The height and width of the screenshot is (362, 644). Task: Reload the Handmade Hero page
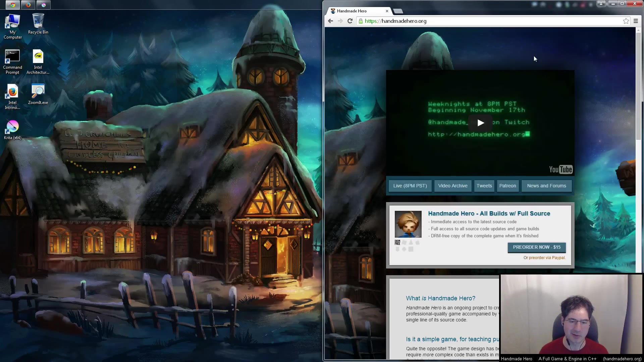pos(350,21)
